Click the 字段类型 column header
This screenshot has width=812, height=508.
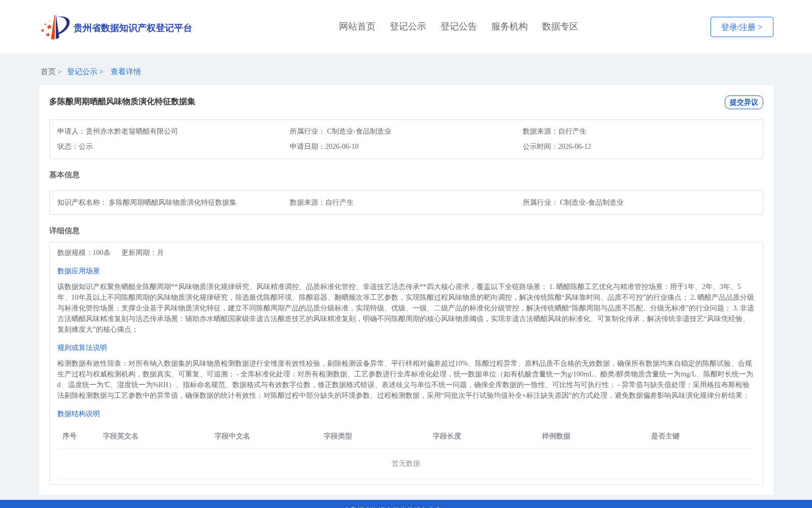338,436
